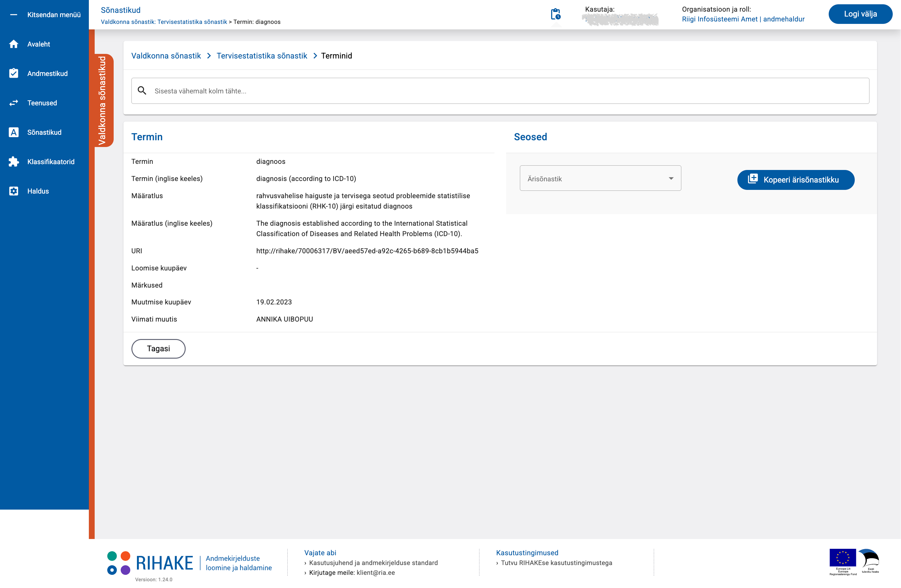
Task: Open Andmestikud via clipboard-check icon
Action: point(13,73)
